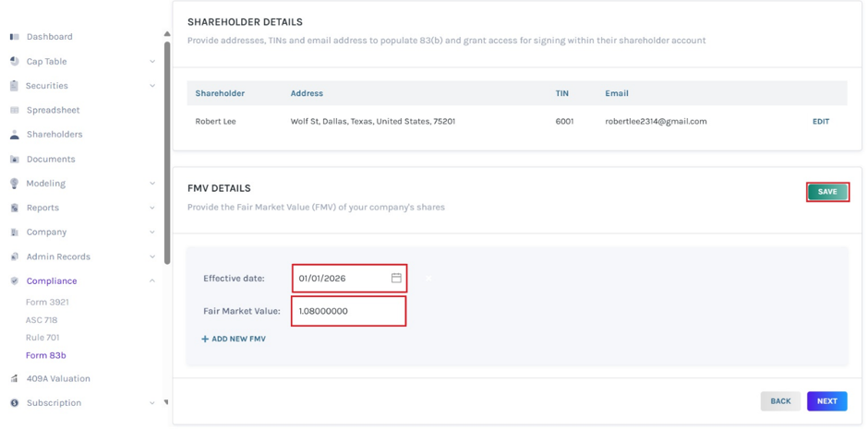
Task: Remove FMV row with the X icon
Action: 428,278
